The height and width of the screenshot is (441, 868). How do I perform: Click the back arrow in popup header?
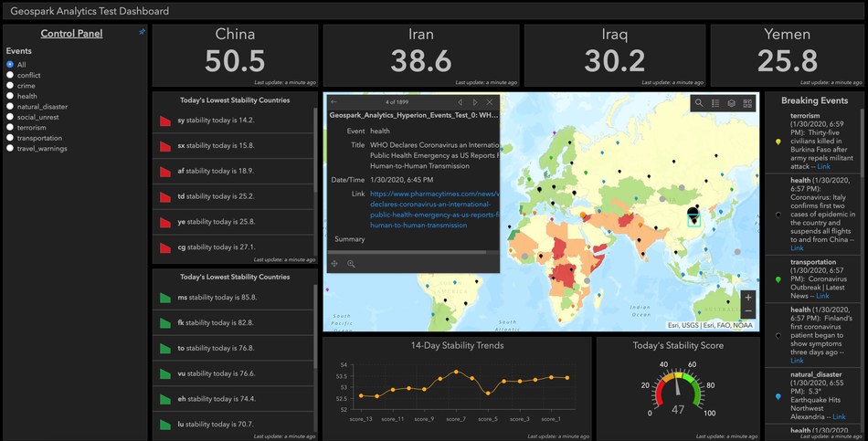click(334, 102)
